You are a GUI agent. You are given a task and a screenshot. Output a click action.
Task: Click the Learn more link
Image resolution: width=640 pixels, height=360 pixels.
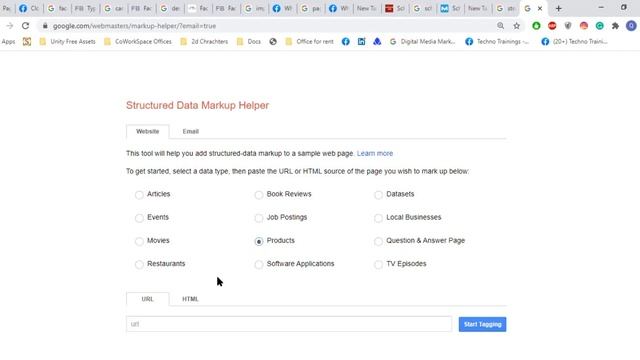375,153
